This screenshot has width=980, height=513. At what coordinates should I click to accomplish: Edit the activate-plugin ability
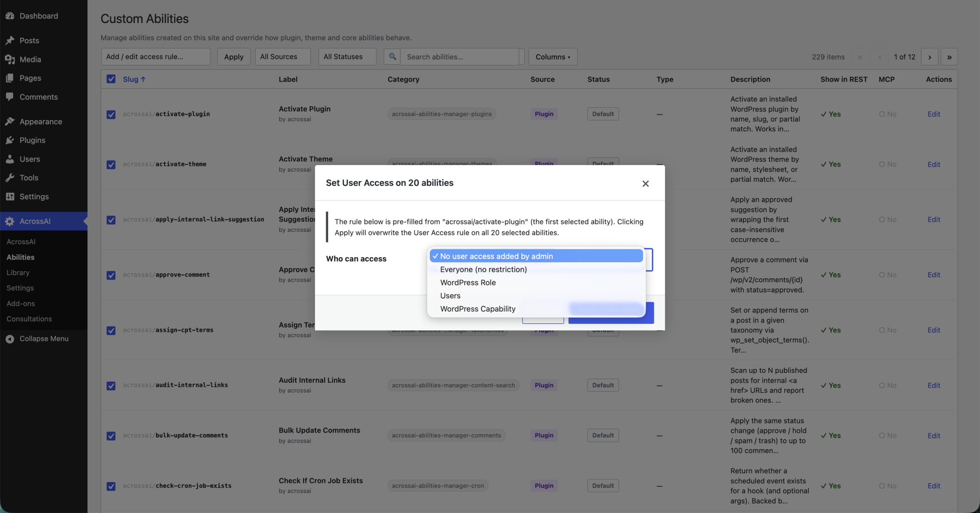coord(934,114)
